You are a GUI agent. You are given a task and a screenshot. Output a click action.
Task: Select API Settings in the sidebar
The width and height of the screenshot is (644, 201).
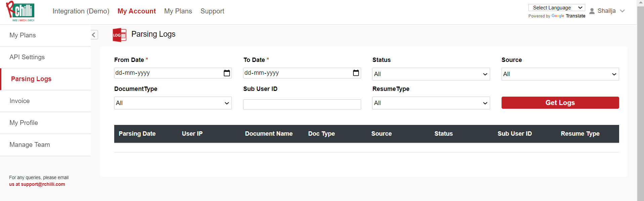pyautogui.click(x=45, y=57)
